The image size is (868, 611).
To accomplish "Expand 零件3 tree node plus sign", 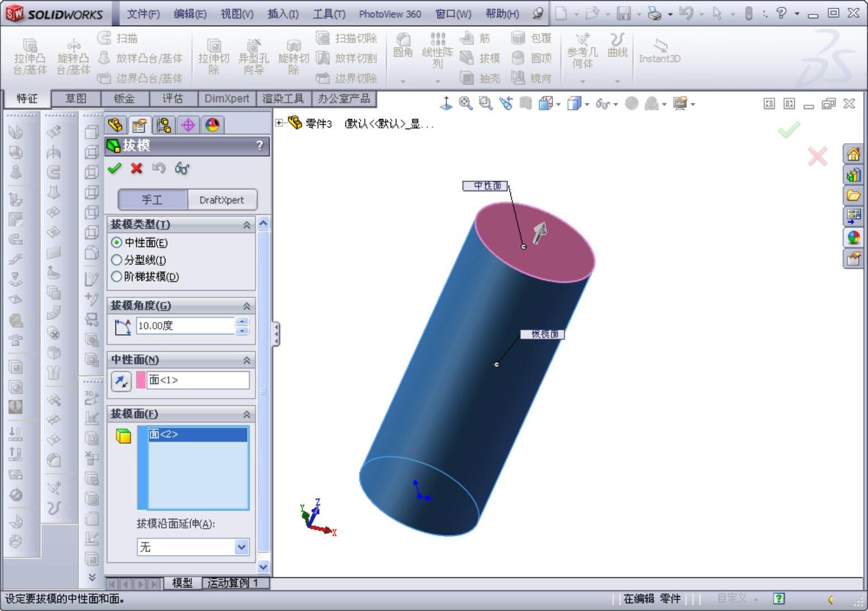I will [x=279, y=123].
